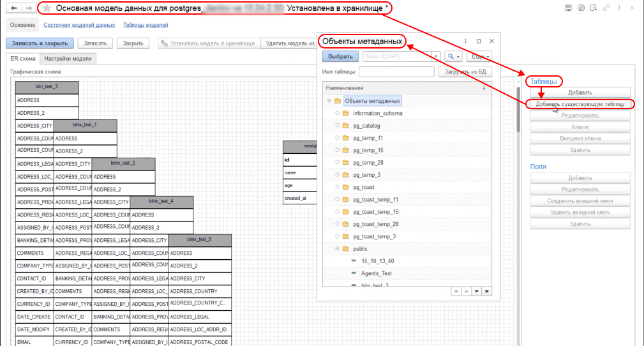Click the save diskette icon in the title bar
The image size is (644, 346).
[x=568, y=8]
